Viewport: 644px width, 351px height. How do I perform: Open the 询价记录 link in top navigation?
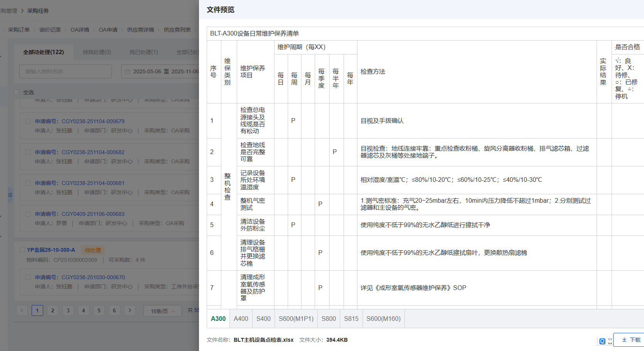tap(50, 29)
